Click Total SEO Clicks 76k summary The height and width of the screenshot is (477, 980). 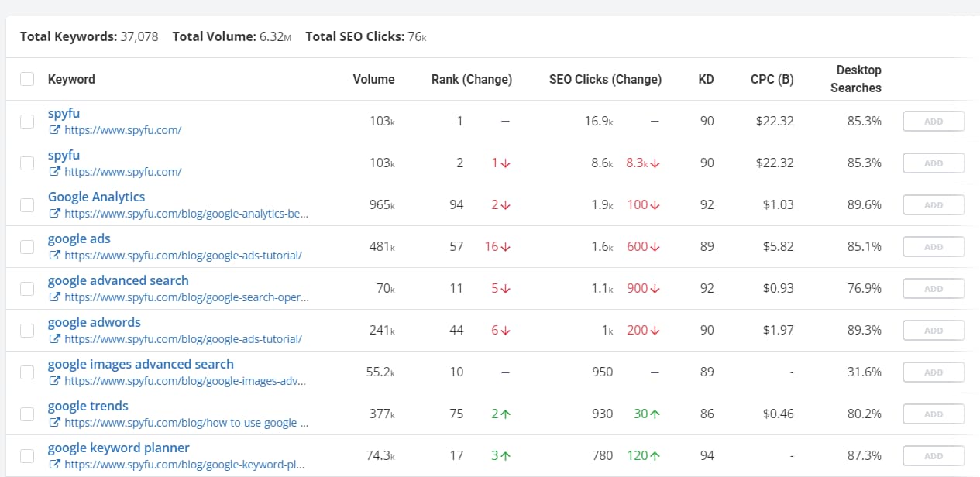(x=366, y=36)
